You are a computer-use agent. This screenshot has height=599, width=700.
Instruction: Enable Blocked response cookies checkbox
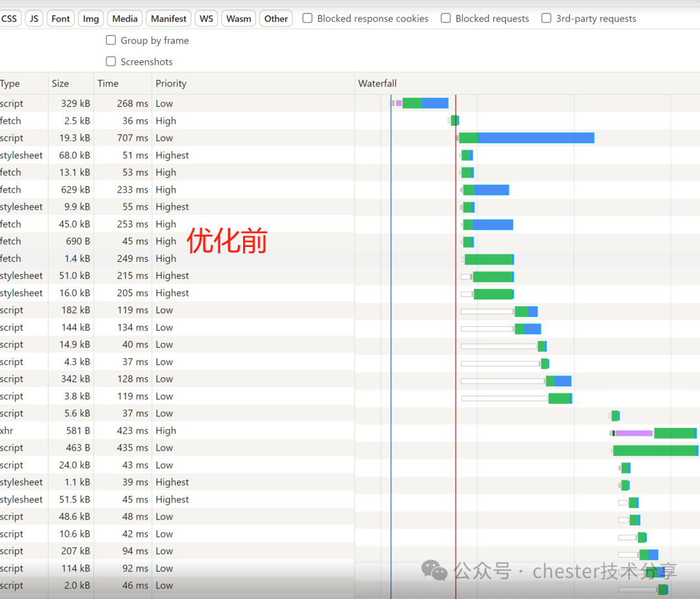308,18
